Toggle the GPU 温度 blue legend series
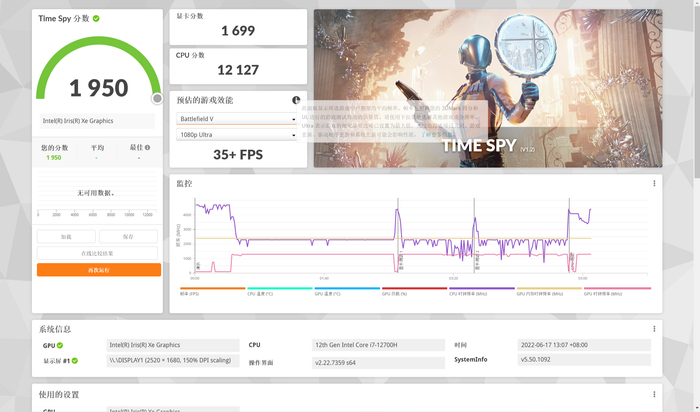The width and height of the screenshot is (700, 412). point(347,291)
